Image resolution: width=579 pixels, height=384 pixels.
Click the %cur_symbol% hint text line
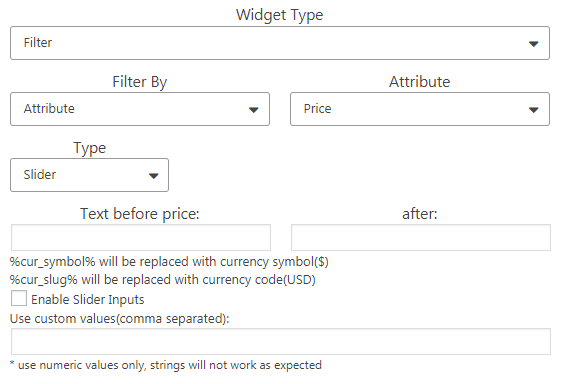point(169,262)
